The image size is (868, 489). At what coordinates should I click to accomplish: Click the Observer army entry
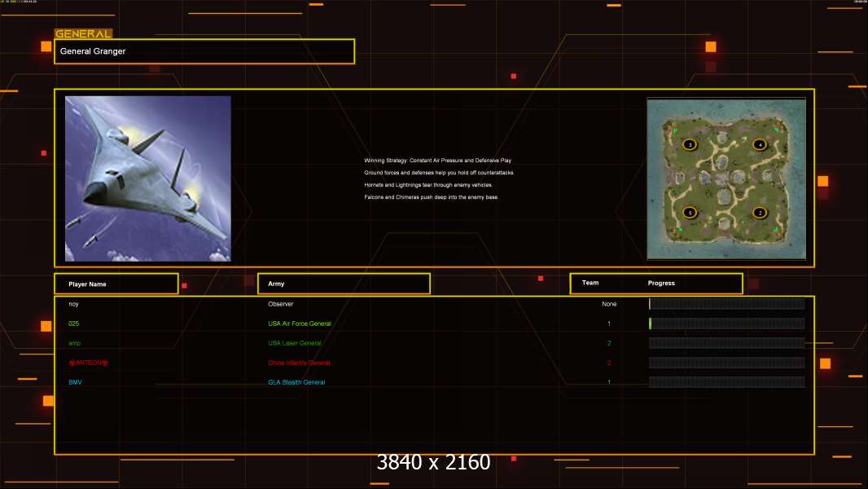coord(281,304)
